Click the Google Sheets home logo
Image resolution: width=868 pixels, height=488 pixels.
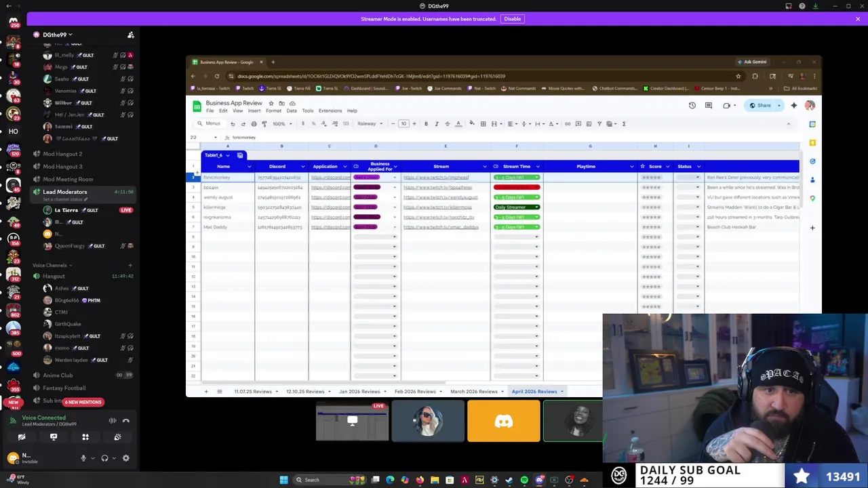click(x=197, y=106)
